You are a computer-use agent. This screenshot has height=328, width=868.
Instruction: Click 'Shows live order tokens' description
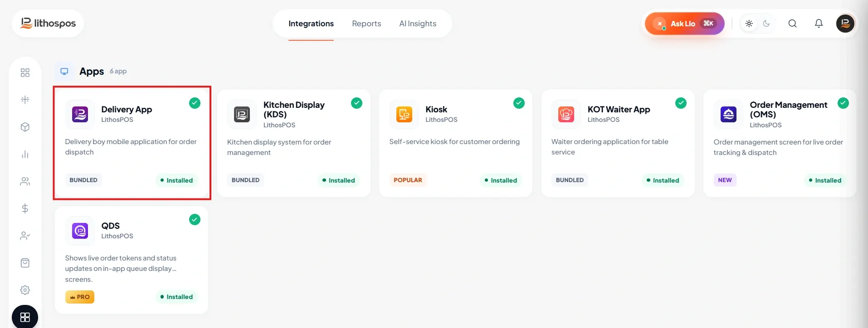(x=121, y=269)
